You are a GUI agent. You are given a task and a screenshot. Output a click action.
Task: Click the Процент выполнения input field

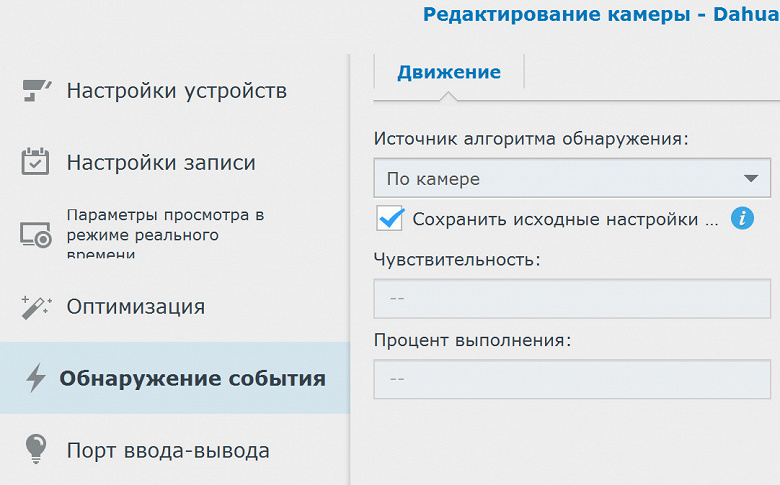pos(571,379)
